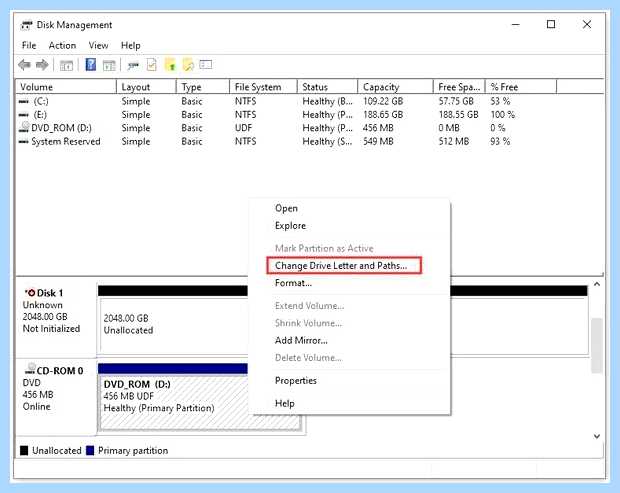Click the folder with magnifier toolbar icon
620x493 pixels.
pyautogui.click(x=188, y=64)
